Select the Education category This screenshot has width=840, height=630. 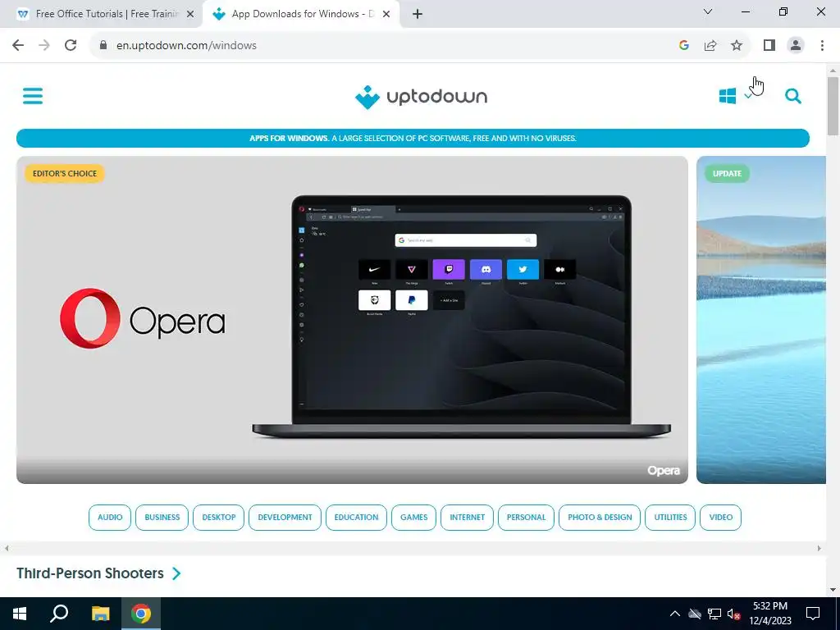356,518
